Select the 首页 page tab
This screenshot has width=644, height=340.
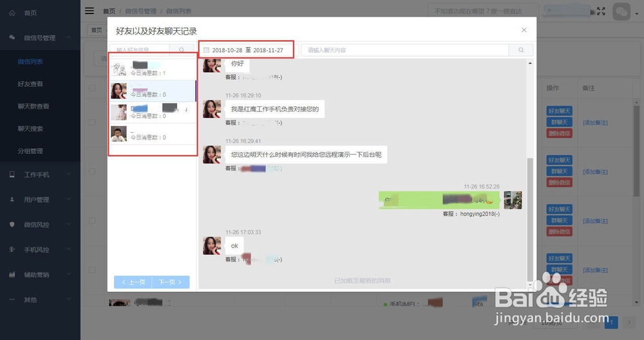point(97,30)
